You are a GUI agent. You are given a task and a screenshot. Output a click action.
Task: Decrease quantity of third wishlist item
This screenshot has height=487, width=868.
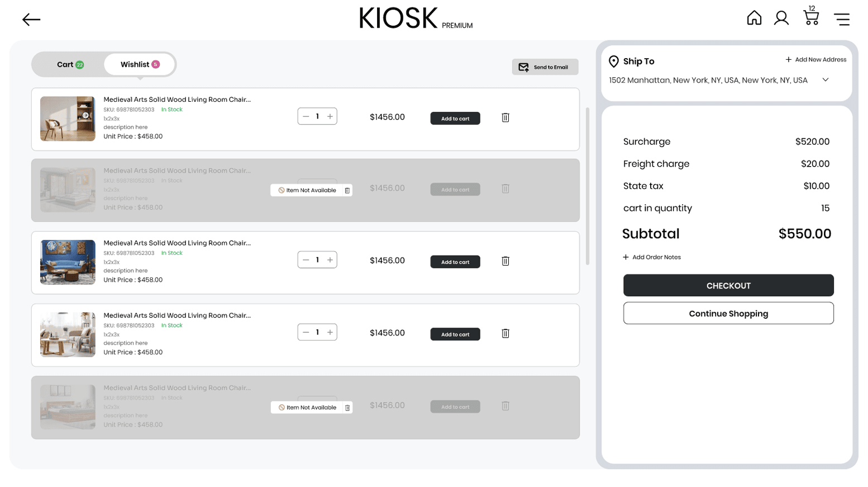(306, 260)
